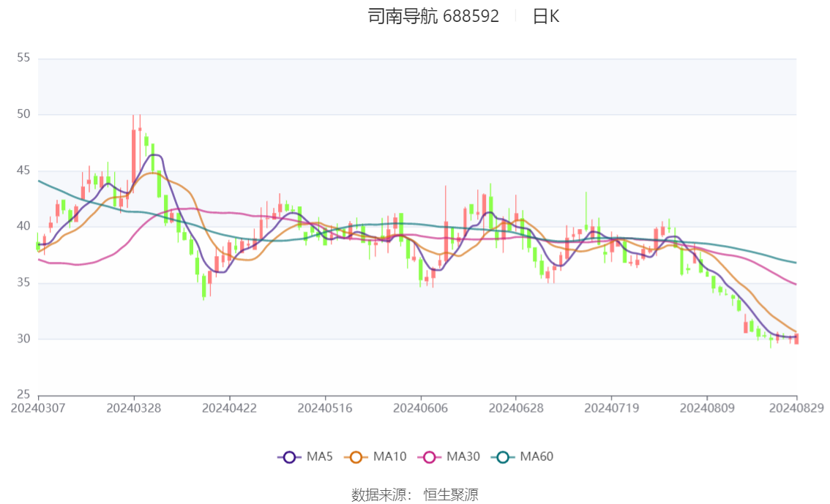The image size is (830, 504).
Task: Click the 50 y-axis price label
Action: (x=23, y=113)
